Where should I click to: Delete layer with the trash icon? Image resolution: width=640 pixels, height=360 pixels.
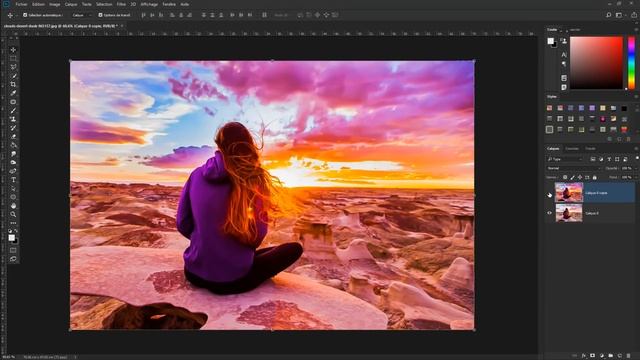(629, 356)
